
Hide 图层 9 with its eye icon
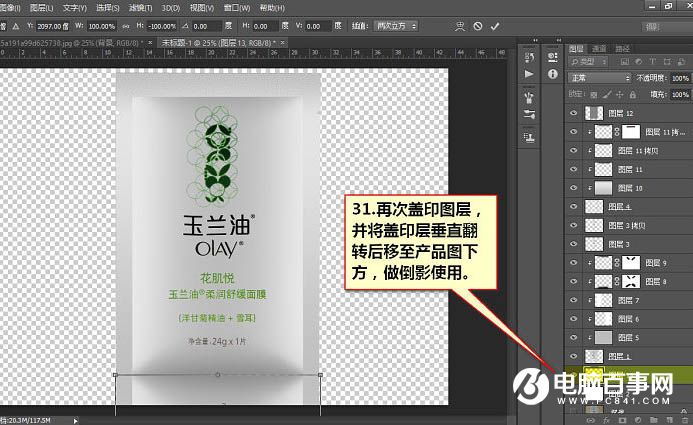tap(574, 262)
